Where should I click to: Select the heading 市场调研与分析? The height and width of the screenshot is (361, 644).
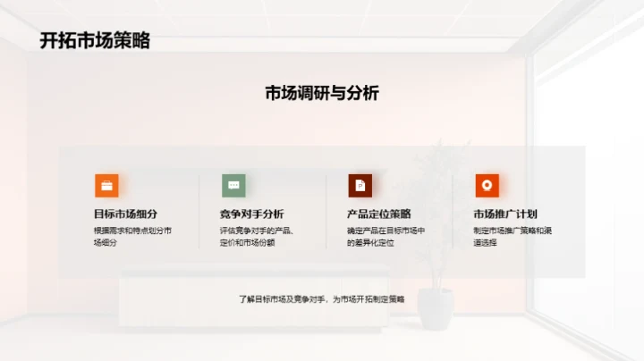[322, 93]
